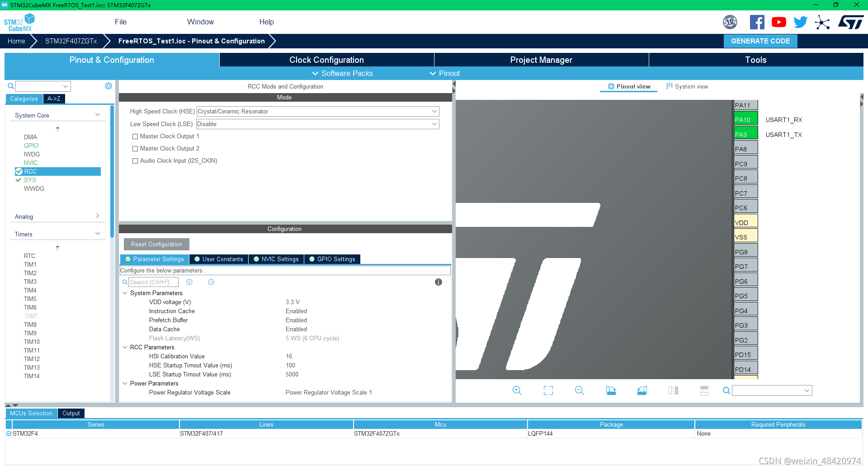The width and height of the screenshot is (868, 470).
Task: Click the categories panel vertical scrollbar
Action: [112, 172]
